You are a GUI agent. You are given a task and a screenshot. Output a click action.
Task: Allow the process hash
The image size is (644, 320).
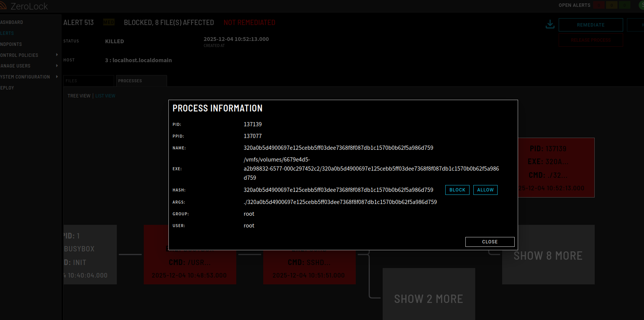pos(485,190)
